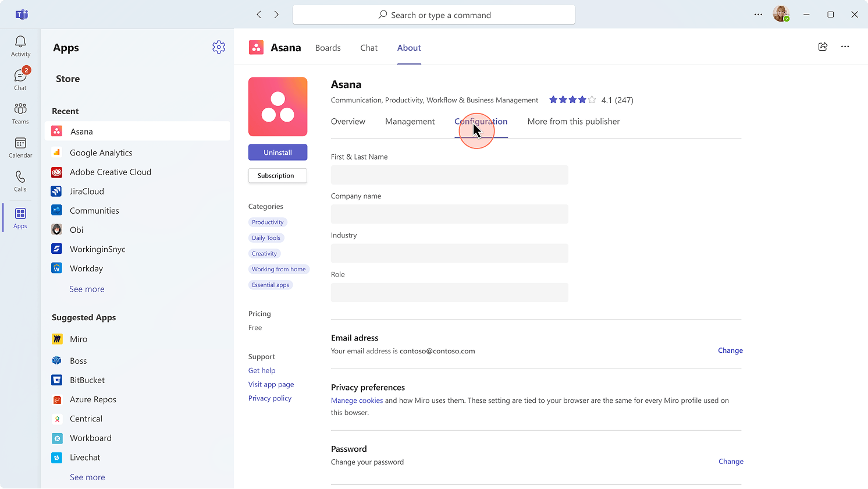Click Change next to email address
868x489 pixels.
coord(730,350)
